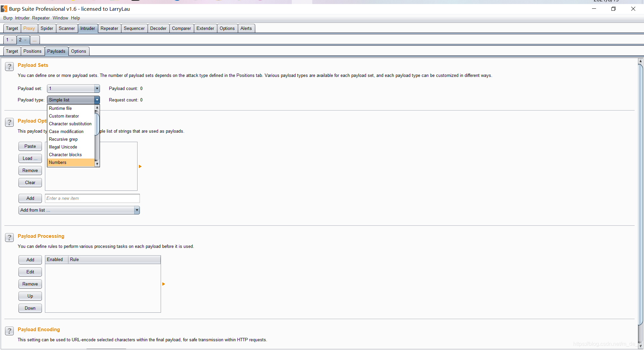This screenshot has width=644, height=350.
Task: Click payload type list scrollbar up arrow
Action: 97,107
